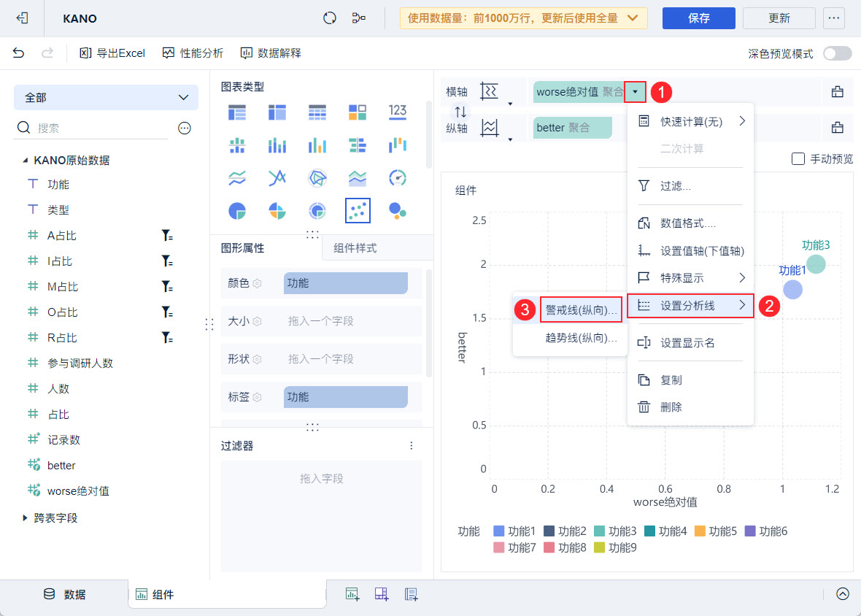Choose 过滤... from the context menu

690,185
